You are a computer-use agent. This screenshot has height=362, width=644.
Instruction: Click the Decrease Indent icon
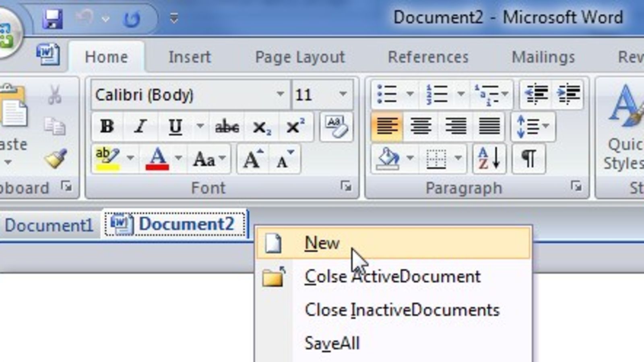click(536, 95)
